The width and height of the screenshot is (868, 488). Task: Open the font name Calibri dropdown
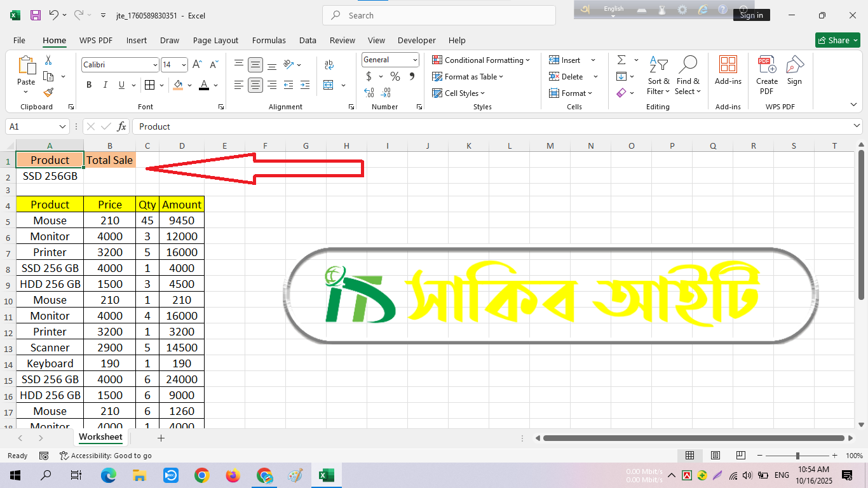[x=155, y=65]
